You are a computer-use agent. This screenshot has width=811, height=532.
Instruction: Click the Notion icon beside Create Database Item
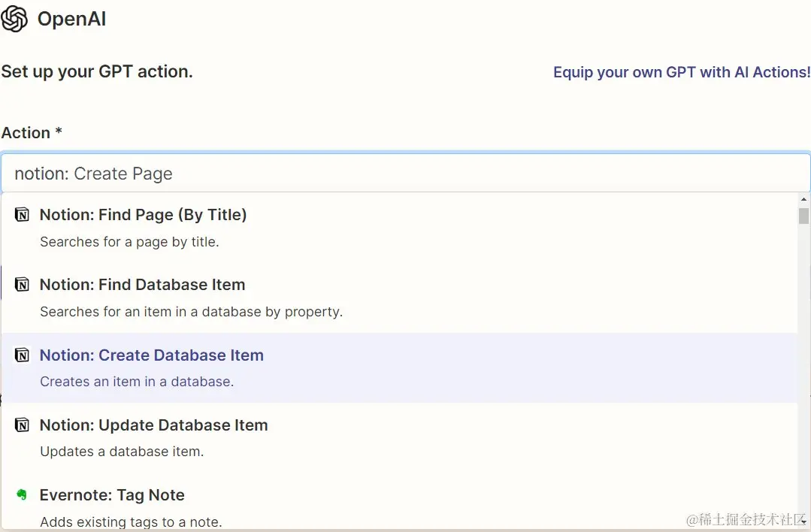click(x=22, y=355)
